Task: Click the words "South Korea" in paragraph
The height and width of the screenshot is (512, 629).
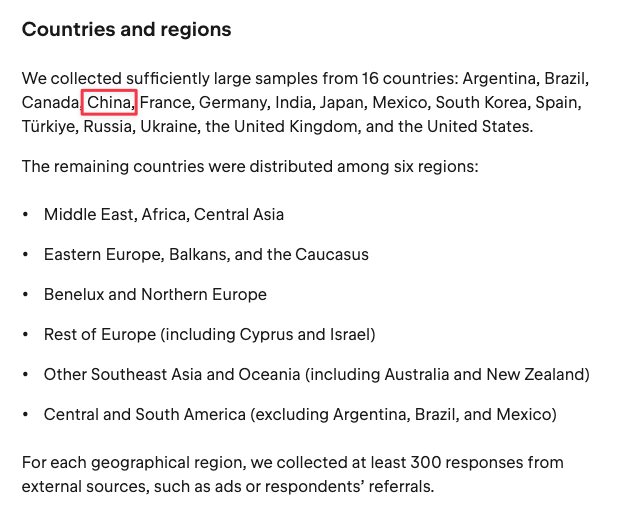Action: [x=480, y=102]
